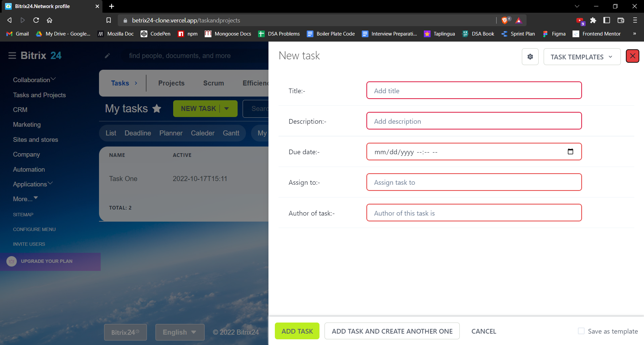Click the crown icon on Upgrade Your Plan
Viewport: 644px width, 345px height.
(11, 261)
